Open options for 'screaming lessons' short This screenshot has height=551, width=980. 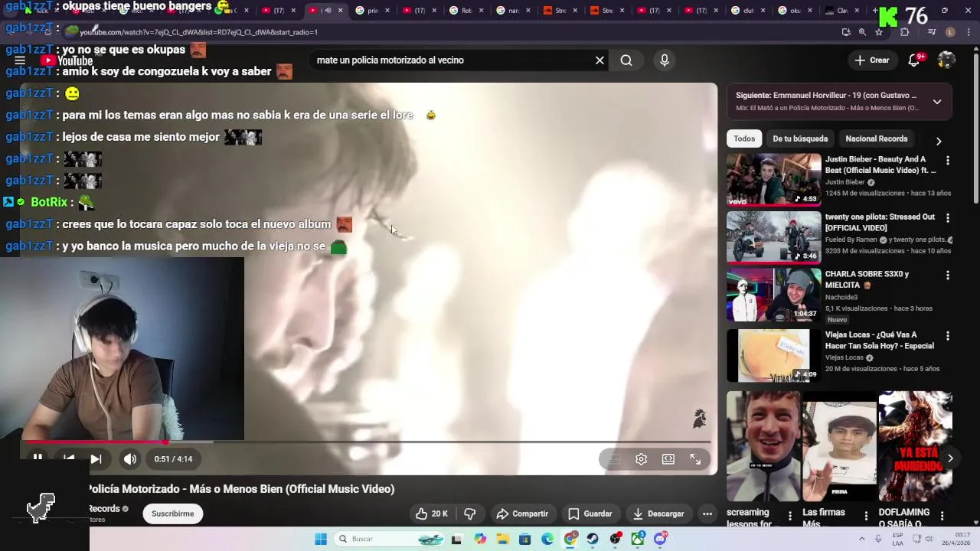[x=790, y=516]
